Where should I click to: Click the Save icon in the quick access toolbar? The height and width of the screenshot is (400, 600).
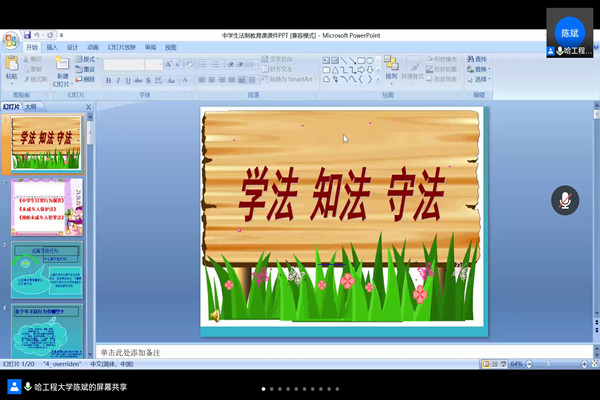pyautogui.click(x=26, y=35)
